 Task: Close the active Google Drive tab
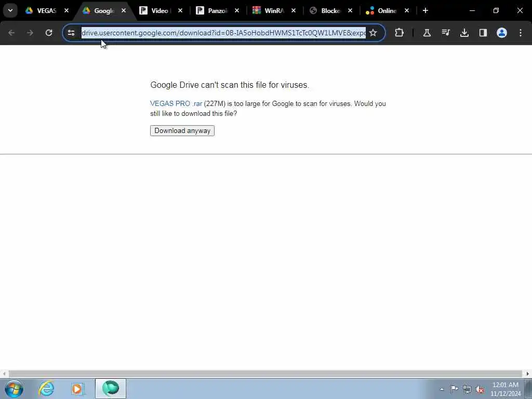[124, 10]
